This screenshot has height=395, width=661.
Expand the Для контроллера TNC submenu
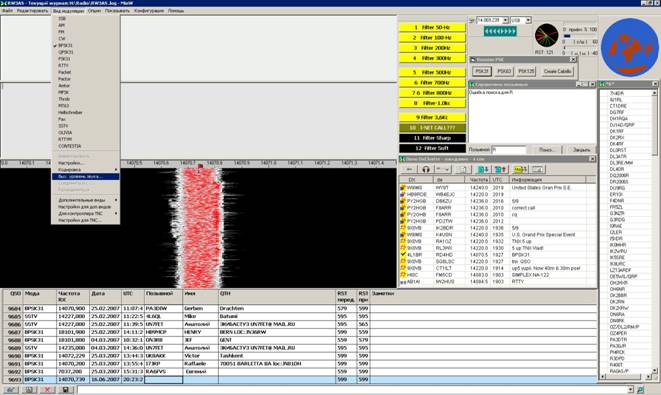tap(86, 213)
